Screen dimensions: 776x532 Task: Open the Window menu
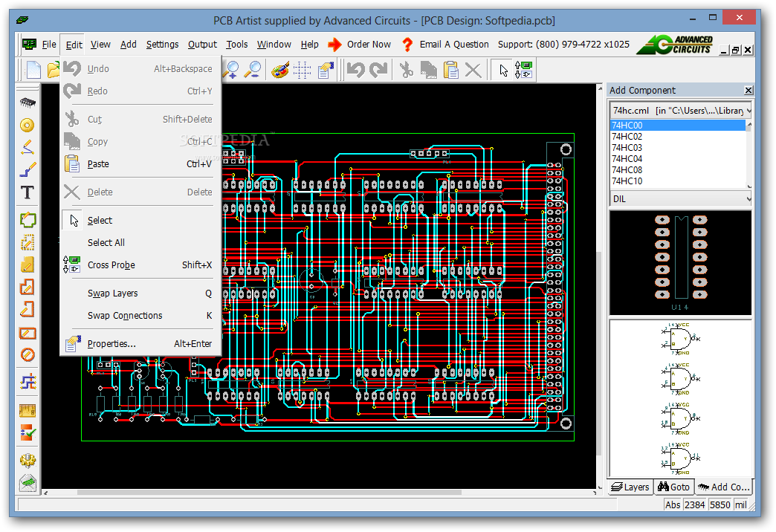click(x=274, y=45)
